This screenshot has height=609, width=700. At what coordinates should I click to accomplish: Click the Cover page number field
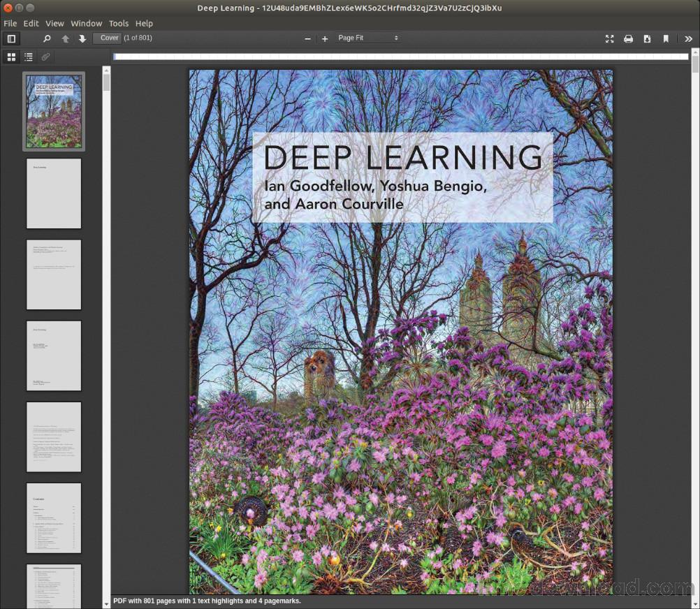point(108,38)
